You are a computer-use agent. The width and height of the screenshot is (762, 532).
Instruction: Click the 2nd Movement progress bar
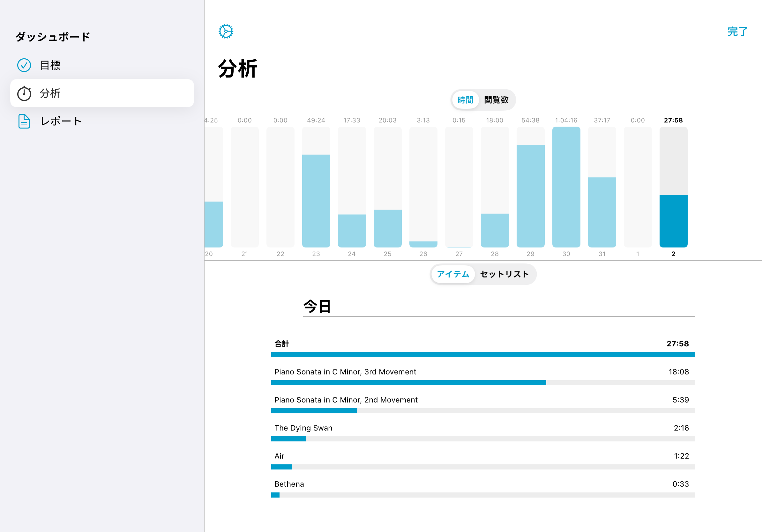pyautogui.click(x=483, y=411)
